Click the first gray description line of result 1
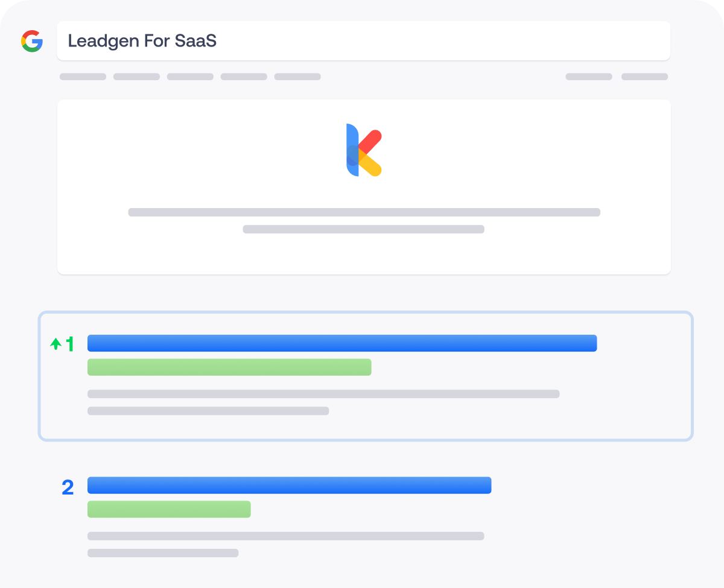The height and width of the screenshot is (588, 724). pyautogui.click(x=323, y=394)
